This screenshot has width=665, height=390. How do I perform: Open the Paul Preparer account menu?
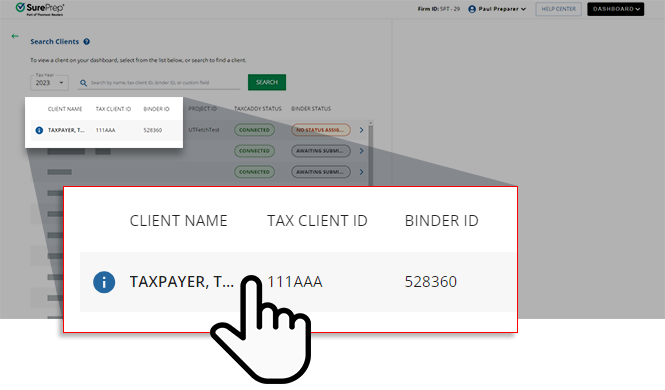coord(497,9)
